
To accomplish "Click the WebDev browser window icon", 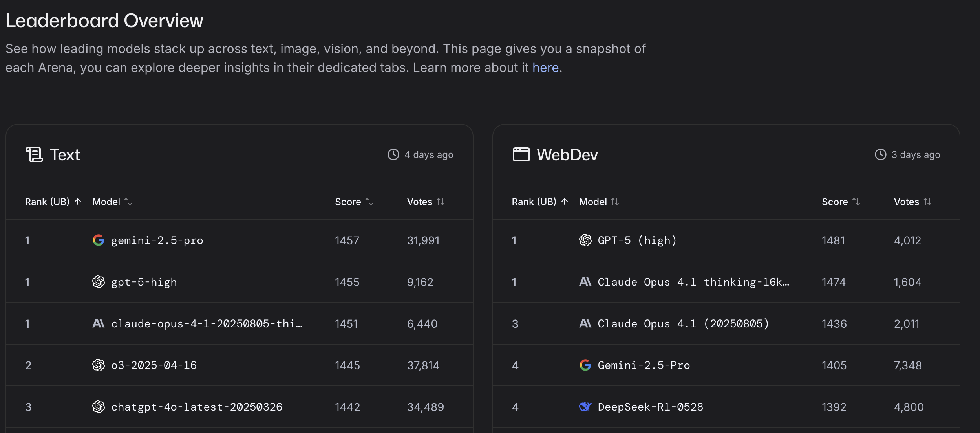I will point(521,154).
